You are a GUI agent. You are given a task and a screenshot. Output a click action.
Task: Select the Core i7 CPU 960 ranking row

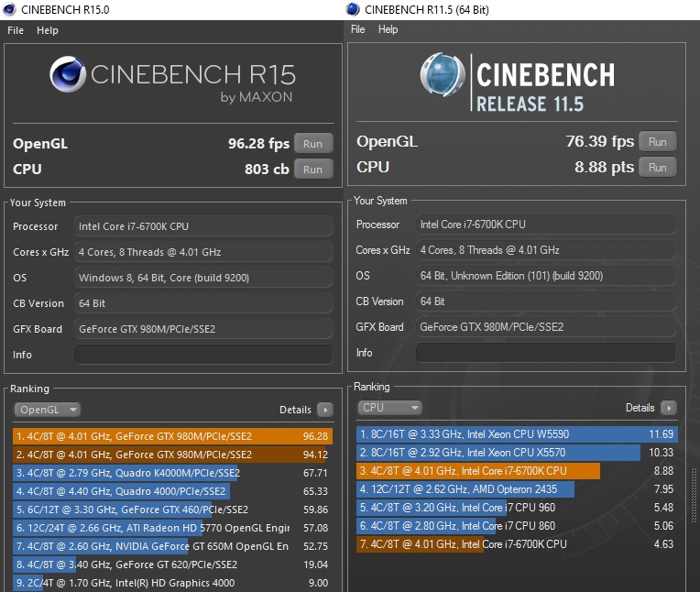point(517,507)
